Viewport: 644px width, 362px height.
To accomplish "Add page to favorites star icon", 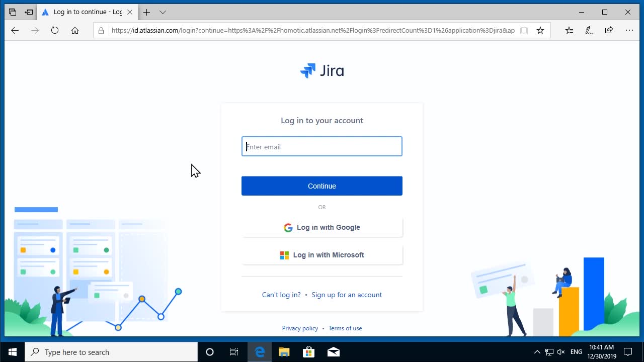I will tap(540, 31).
